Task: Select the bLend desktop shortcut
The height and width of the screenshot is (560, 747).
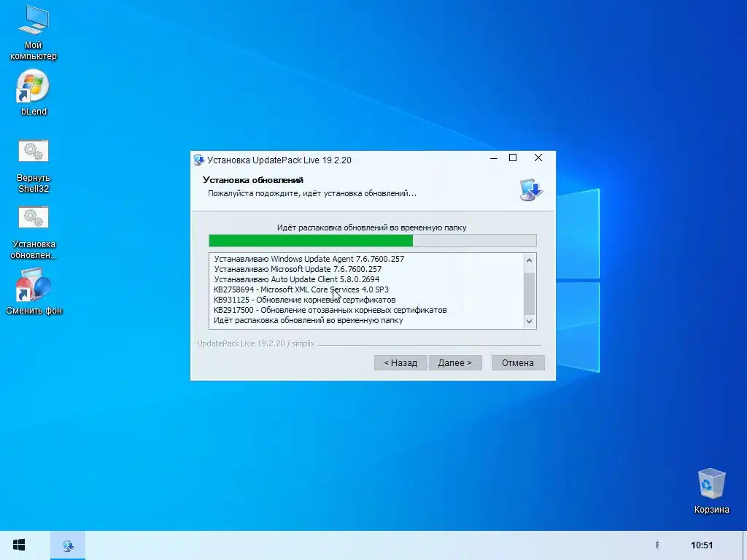Action: click(34, 93)
